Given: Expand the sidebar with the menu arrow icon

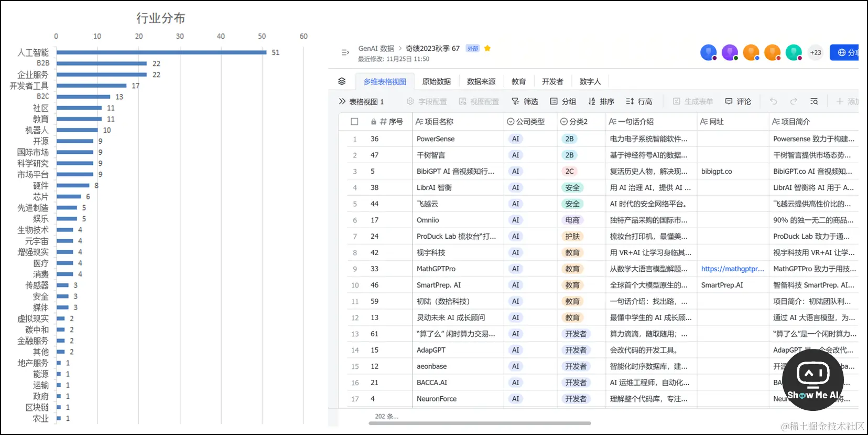Looking at the screenshot, I should click(345, 52).
